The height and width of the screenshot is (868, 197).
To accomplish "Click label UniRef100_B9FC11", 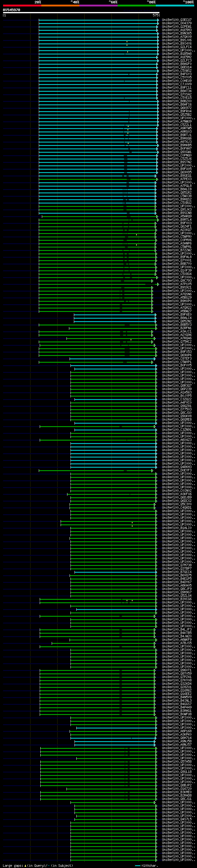I will 176,88.
